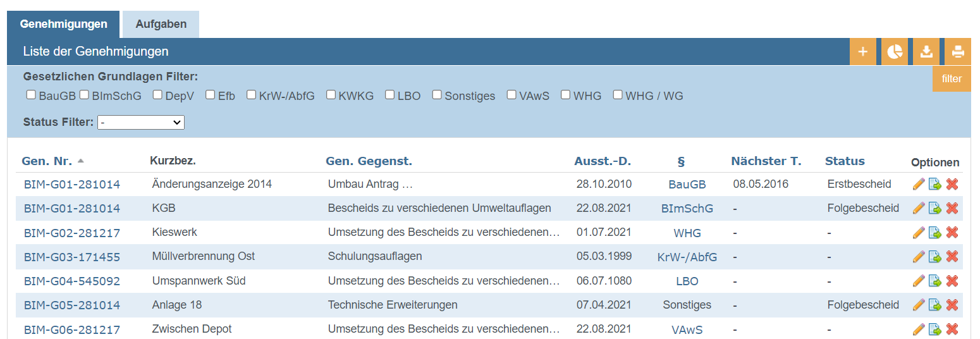The width and height of the screenshot is (980, 339).
Task: Switch to the Genehmigungen tab
Action: click(63, 24)
